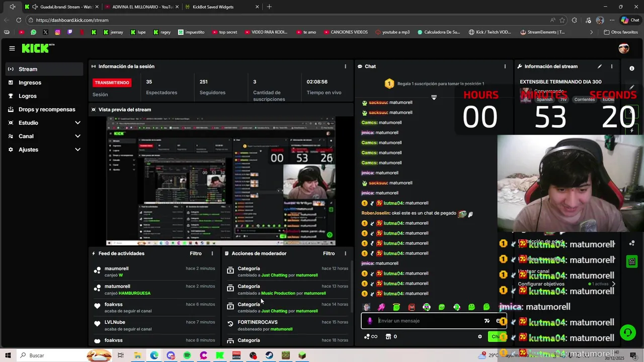Click the pink popsicle emote
This screenshot has height=362, width=644.
click(381, 307)
